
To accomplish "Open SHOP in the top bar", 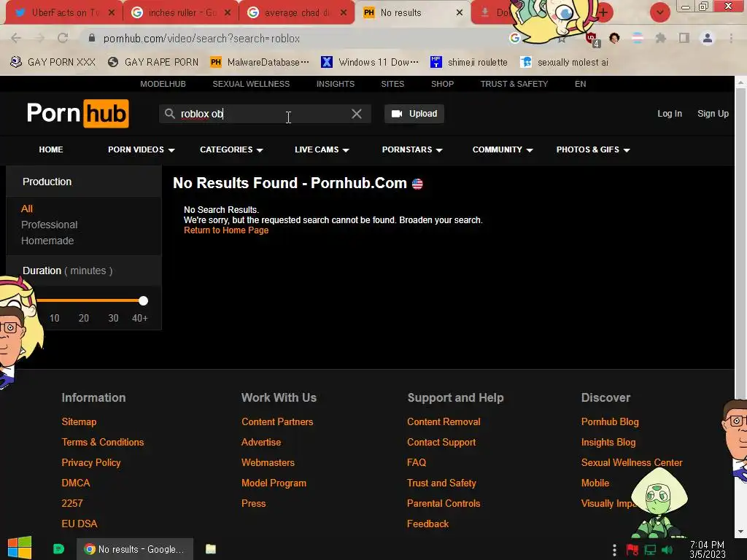I will 443,84.
